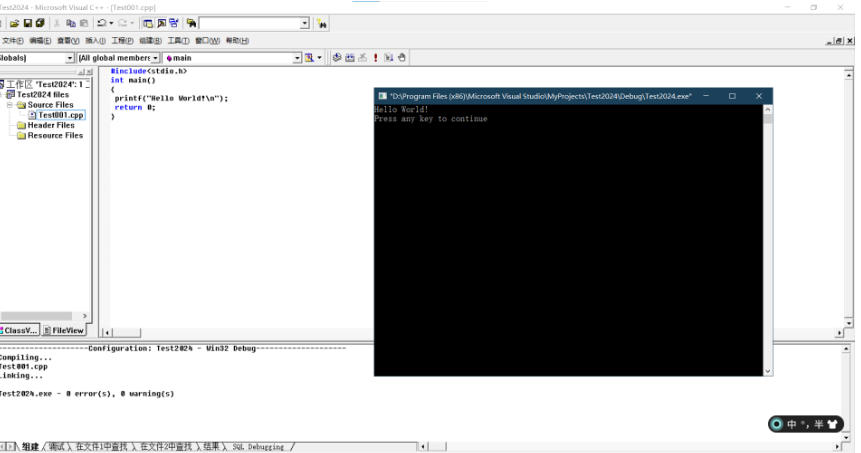The image size is (861, 453).
Task: Click the breakpoint hand icon
Action: coord(402,58)
